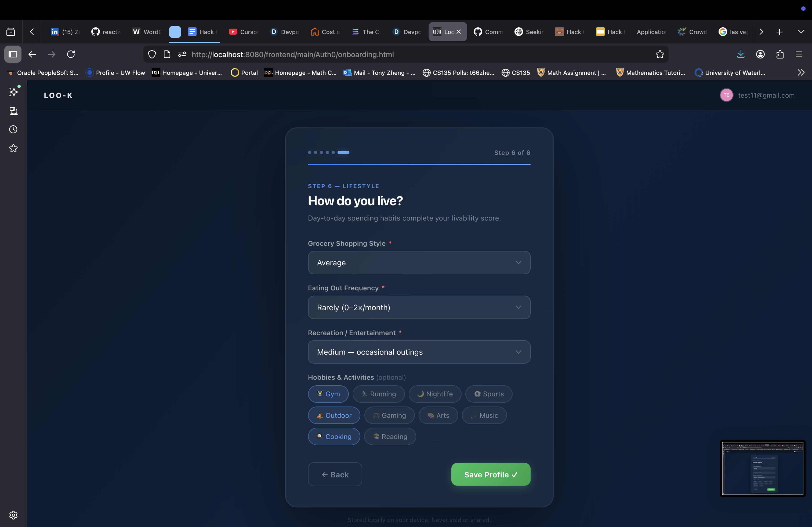Screen dimensions: 812x527
Task: Click the first step progress dot
Action: point(309,152)
